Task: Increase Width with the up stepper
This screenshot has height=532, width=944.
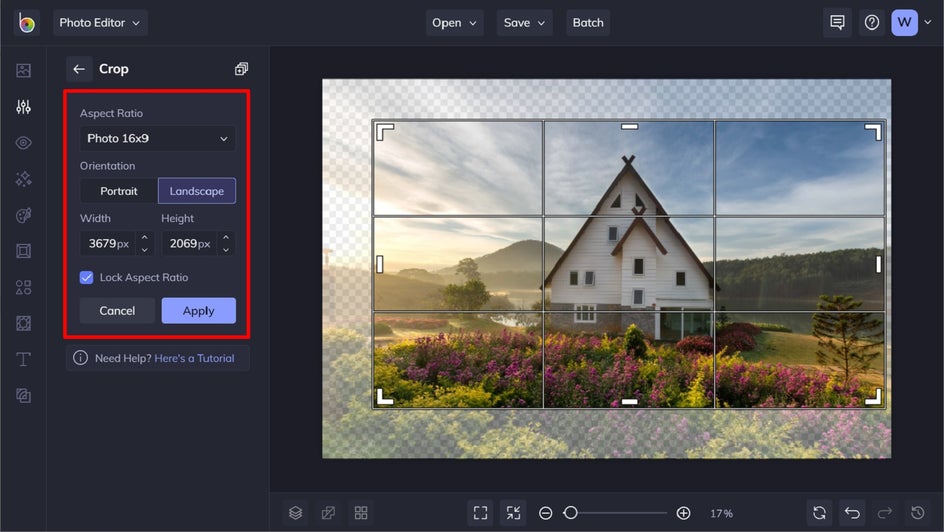Action: tap(144, 238)
